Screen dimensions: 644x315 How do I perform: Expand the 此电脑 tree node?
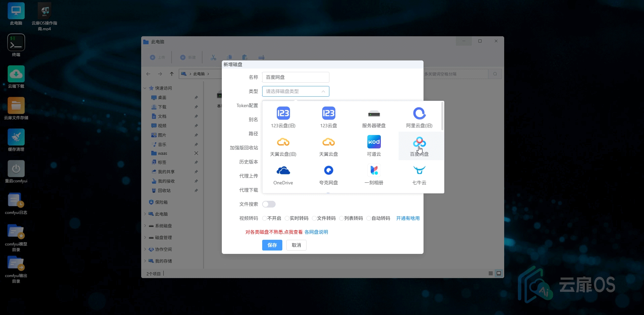click(145, 214)
